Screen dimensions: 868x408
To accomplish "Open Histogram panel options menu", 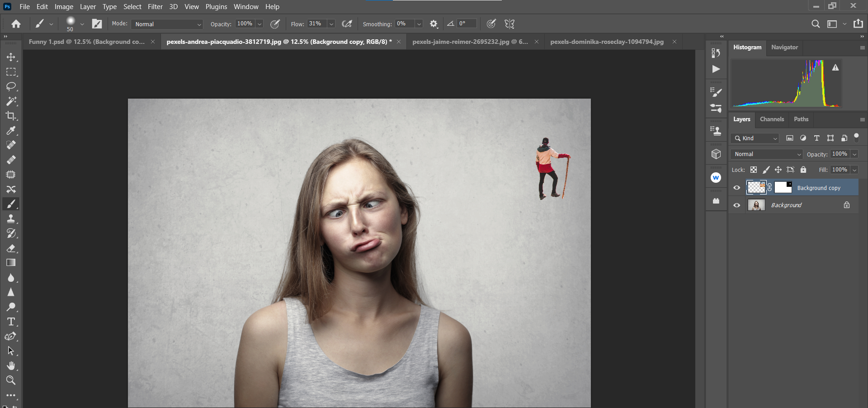I will [x=862, y=47].
